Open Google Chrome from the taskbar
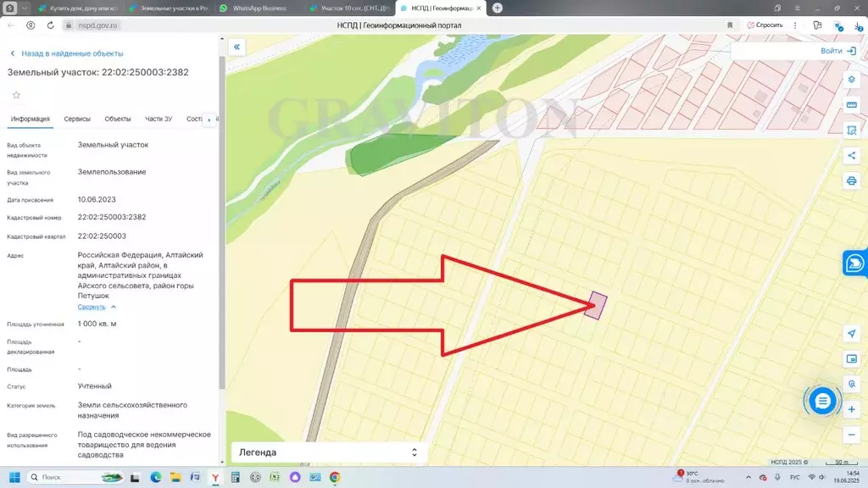Screen dimensions: 868x488 click(x=335, y=477)
